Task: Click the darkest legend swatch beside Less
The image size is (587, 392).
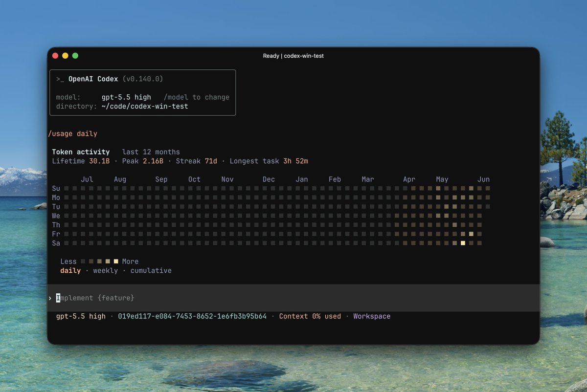Action: tap(83, 261)
